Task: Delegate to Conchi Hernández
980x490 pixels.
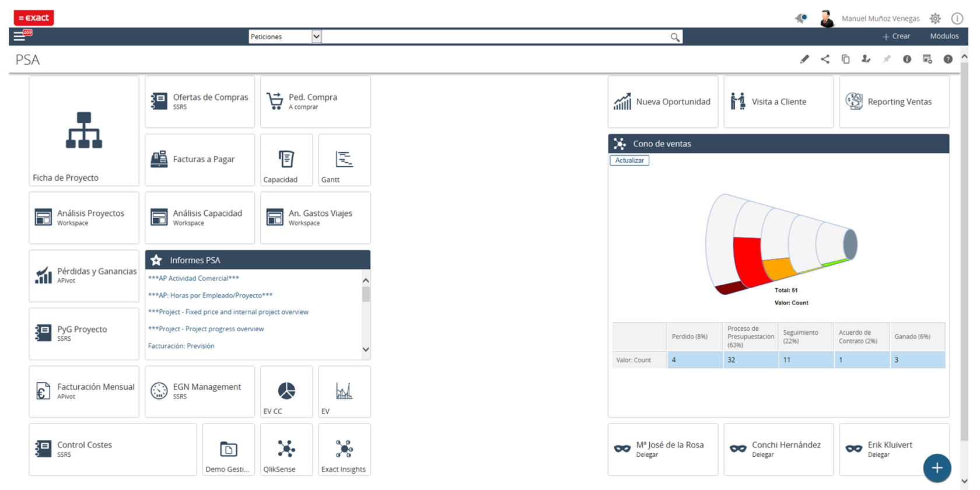Action: click(779, 449)
